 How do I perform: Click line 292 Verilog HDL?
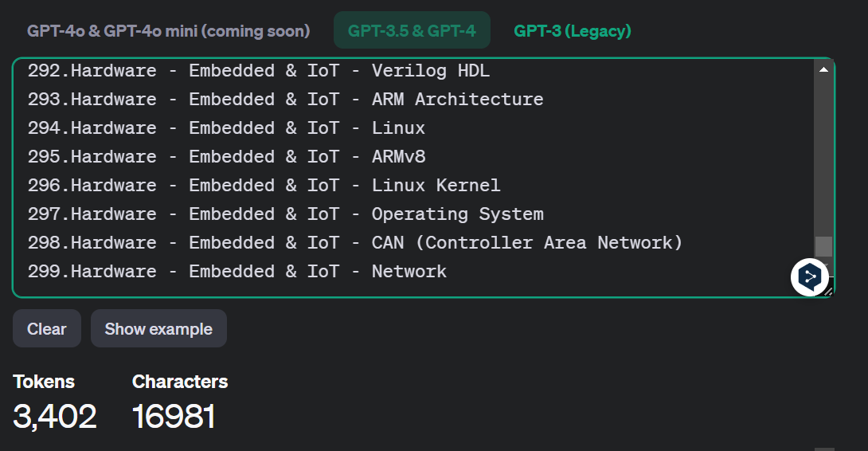coord(259,70)
